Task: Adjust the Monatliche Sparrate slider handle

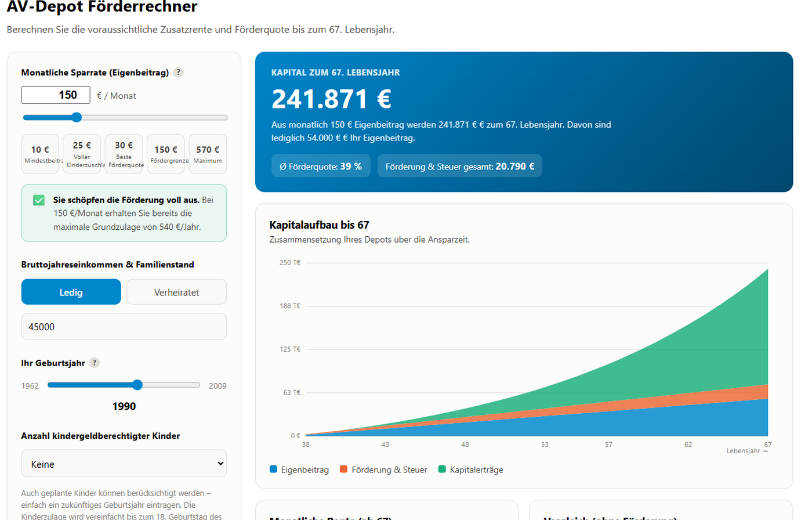Action: tap(77, 117)
